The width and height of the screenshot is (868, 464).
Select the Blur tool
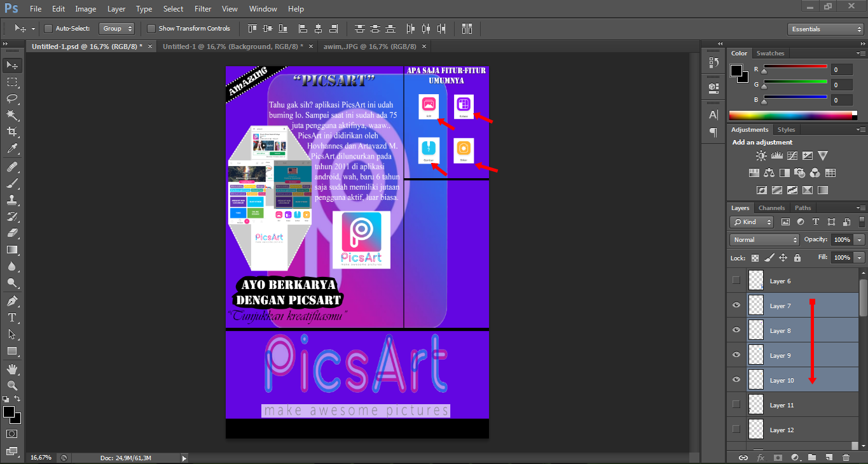tap(12, 266)
